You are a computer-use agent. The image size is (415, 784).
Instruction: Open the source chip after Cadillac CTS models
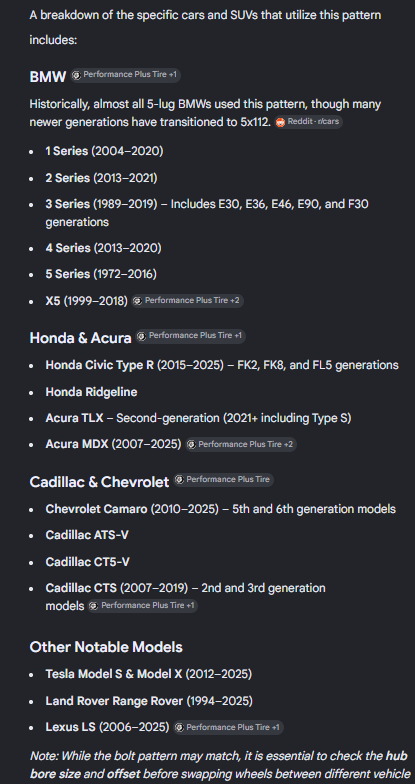tap(143, 606)
